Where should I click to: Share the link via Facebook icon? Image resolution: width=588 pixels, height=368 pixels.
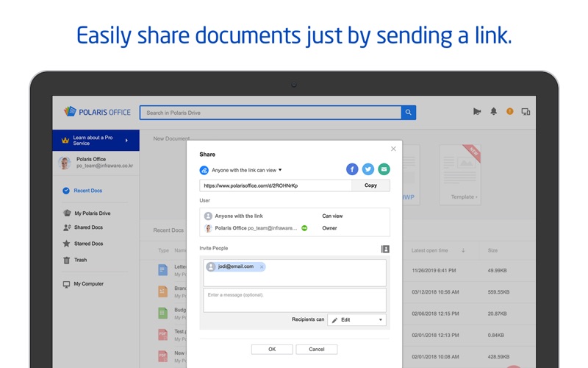(352, 169)
